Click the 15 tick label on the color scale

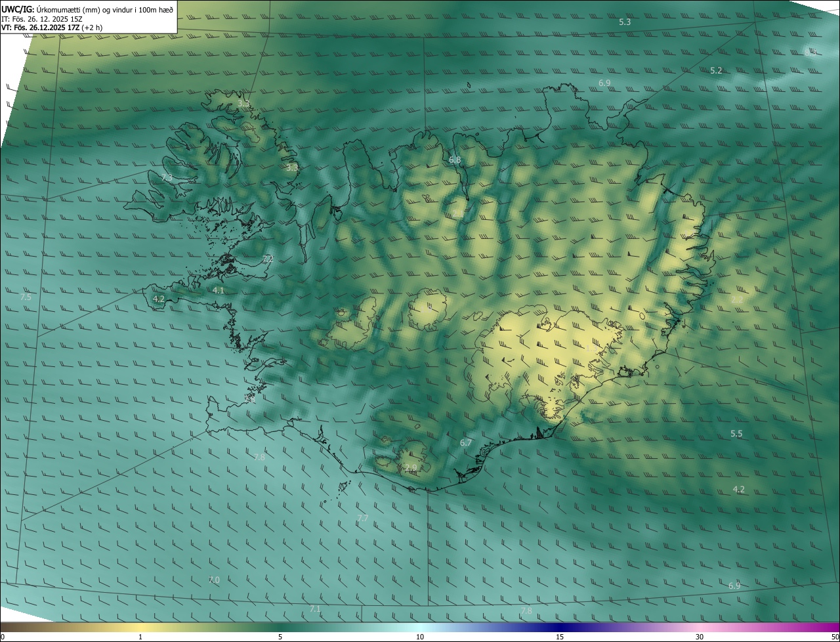(560, 637)
